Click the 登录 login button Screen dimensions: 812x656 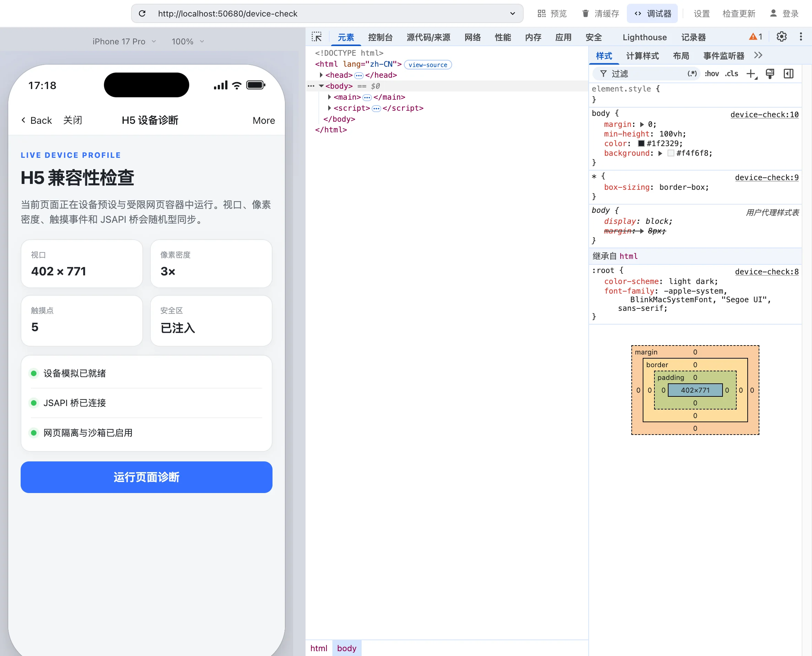point(784,14)
